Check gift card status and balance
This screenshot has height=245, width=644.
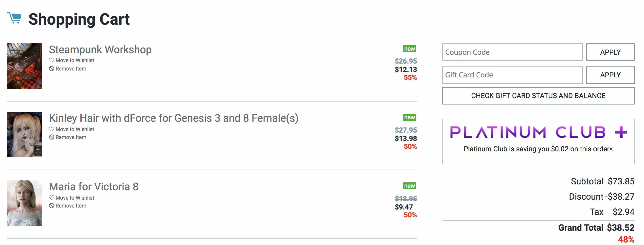pos(538,96)
